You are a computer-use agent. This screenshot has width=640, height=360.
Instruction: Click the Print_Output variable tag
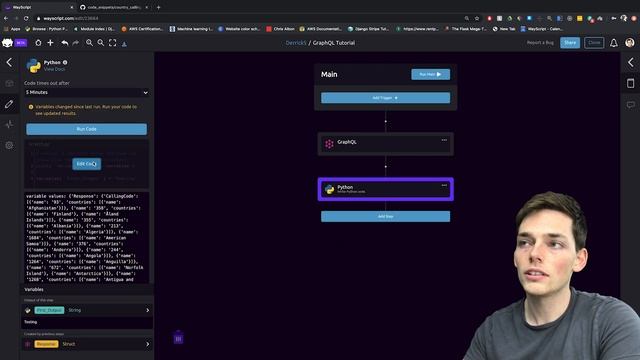click(49, 310)
